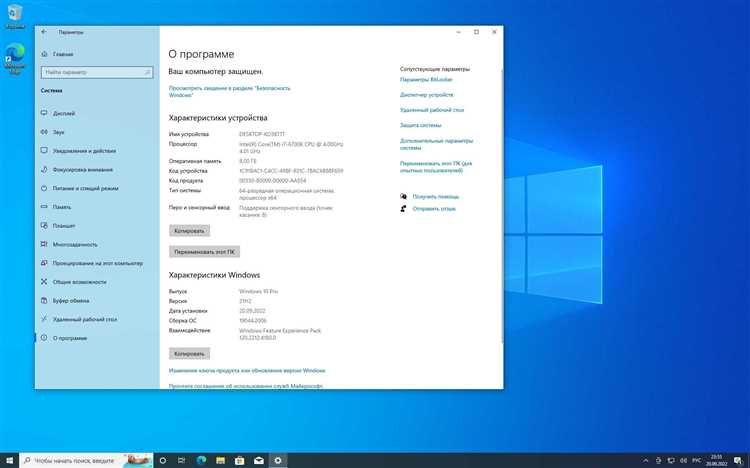Click the 21H2 version value

pyautogui.click(x=245, y=301)
